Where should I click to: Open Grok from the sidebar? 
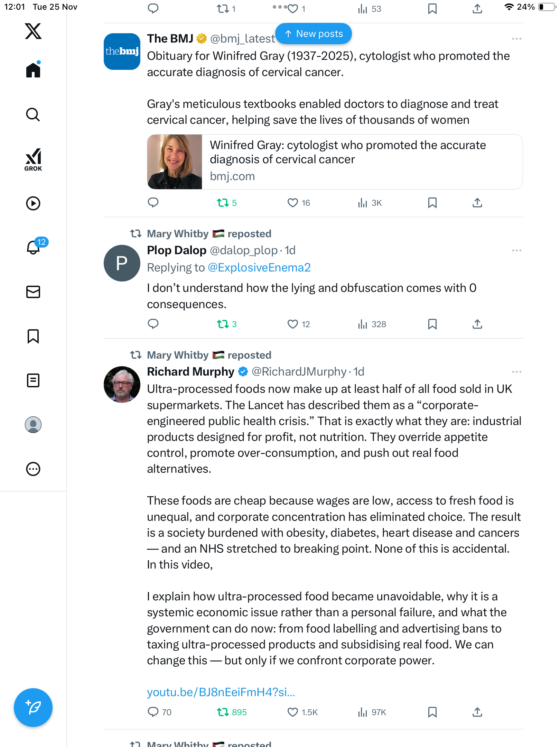[x=33, y=160]
